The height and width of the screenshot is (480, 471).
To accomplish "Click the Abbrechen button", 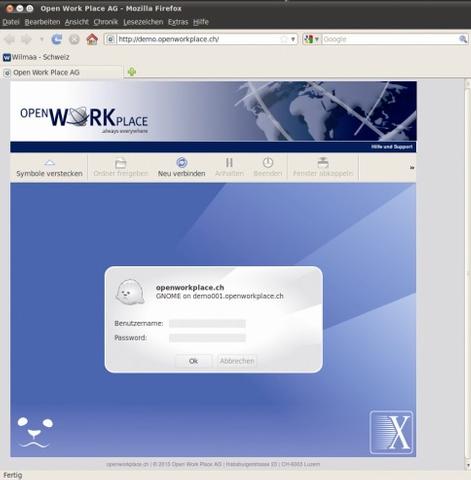I will point(237,361).
